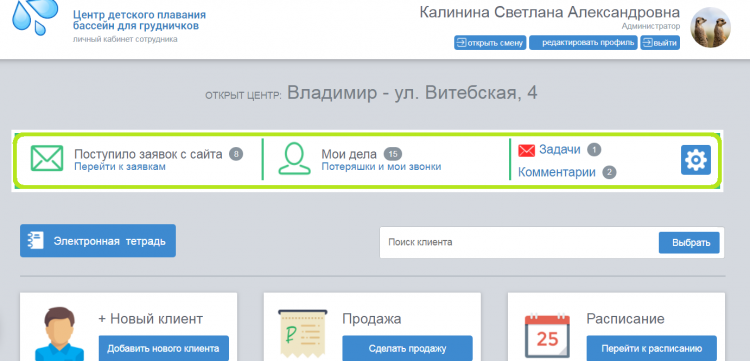Open Потеряшки и мои звонки link
Screen dimensions: 750x361
coord(381,167)
